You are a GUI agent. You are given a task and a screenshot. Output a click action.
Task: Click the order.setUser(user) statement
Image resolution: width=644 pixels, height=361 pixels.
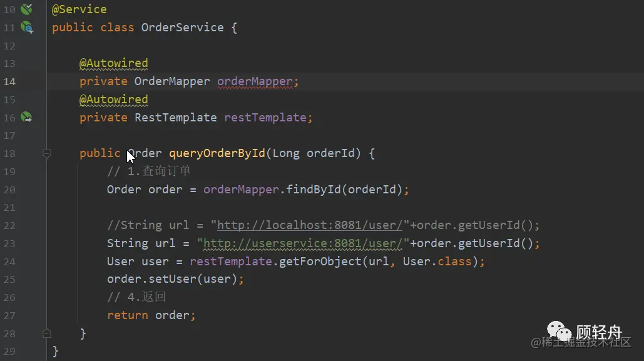tap(175, 279)
